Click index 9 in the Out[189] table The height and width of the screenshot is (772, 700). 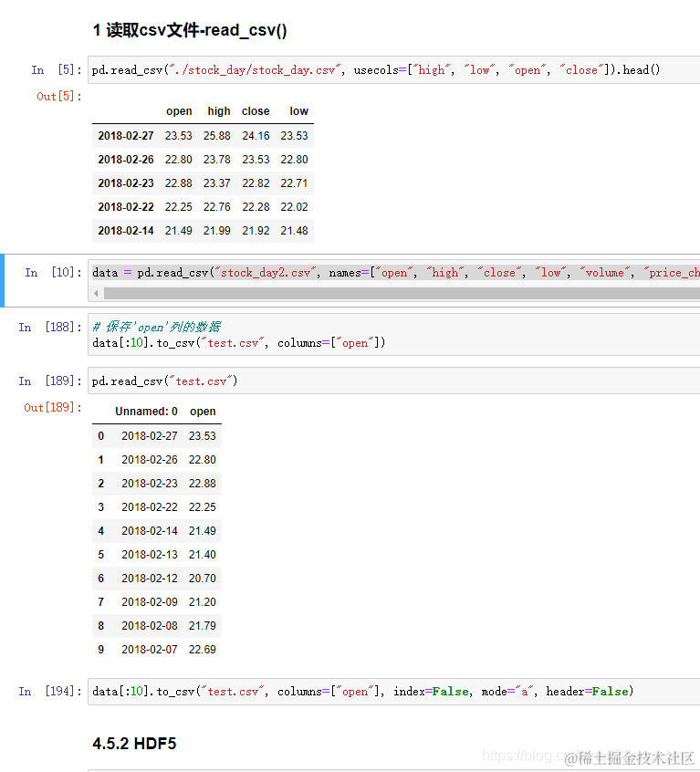pyautogui.click(x=101, y=650)
